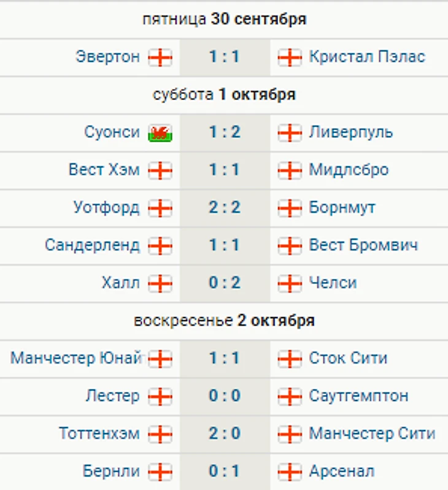This screenshot has width=448, height=490.
Task: Click the flag icon beside Челси
Action: (x=290, y=283)
